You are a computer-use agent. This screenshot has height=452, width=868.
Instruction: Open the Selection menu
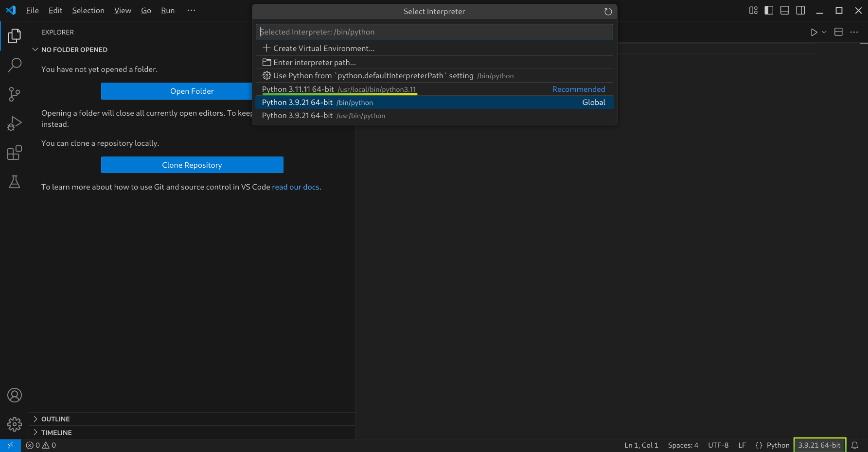point(88,10)
